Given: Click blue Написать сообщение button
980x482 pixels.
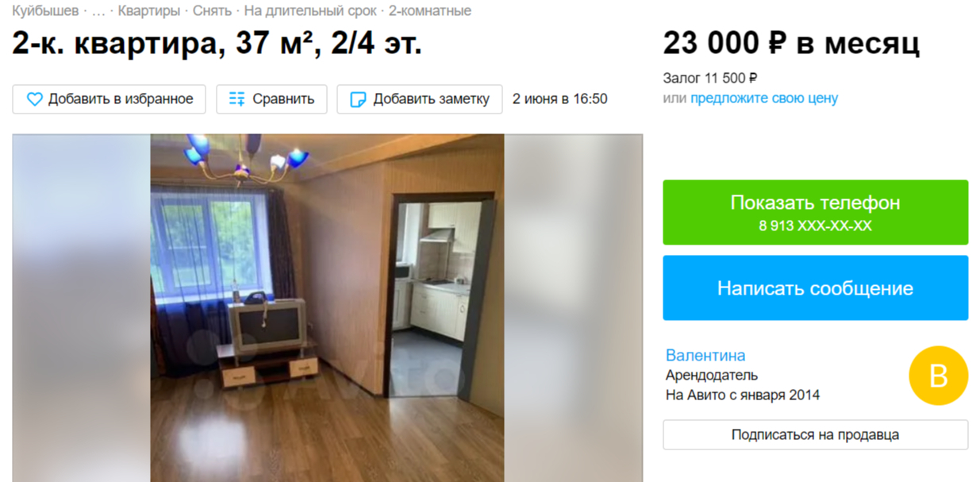Looking at the screenshot, I should (816, 287).
